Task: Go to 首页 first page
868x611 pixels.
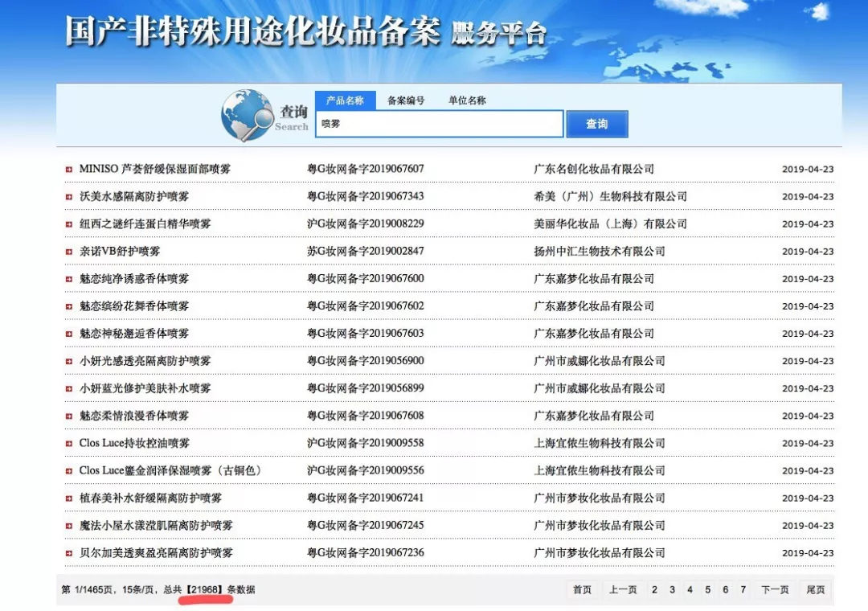Action: (x=582, y=589)
